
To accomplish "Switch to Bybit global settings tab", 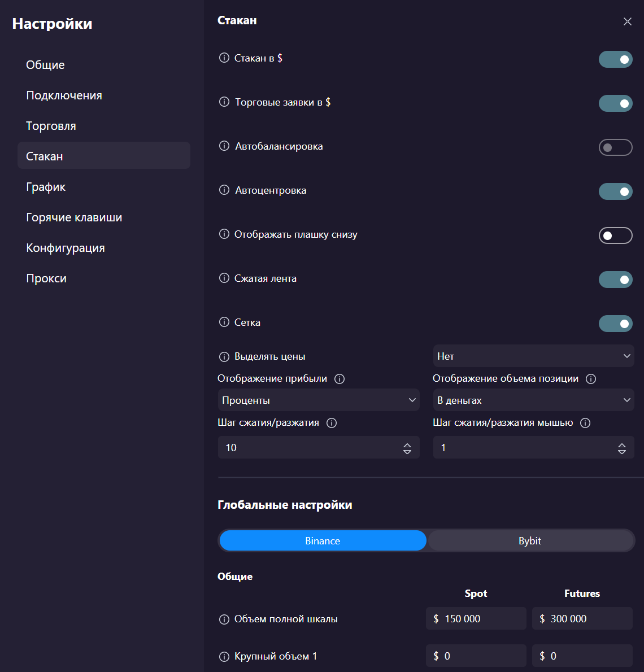I will pos(530,540).
